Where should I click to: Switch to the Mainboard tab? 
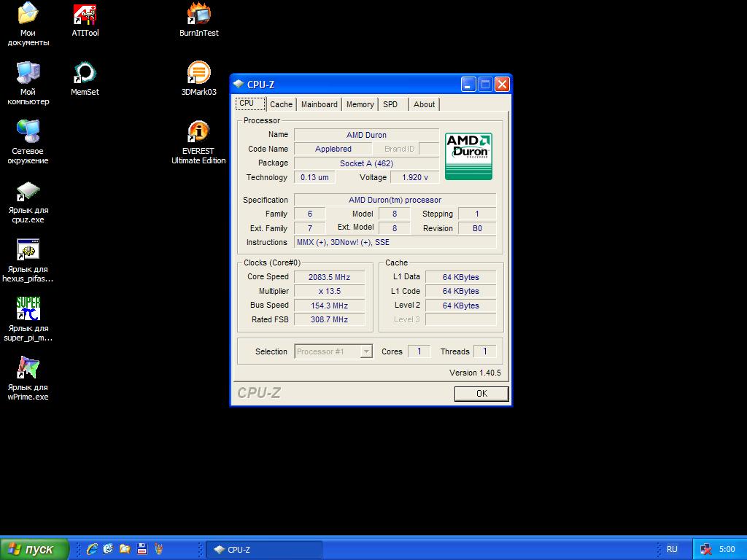click(x=320, y=104)
